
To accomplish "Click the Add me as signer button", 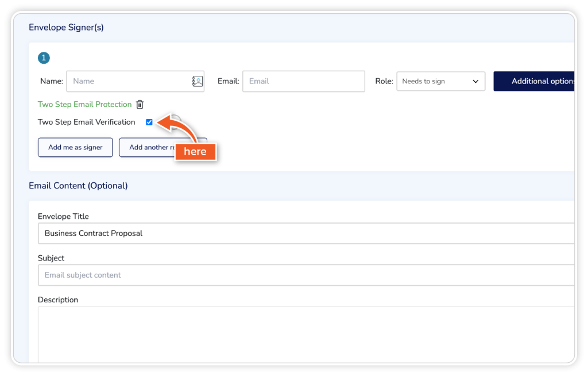I will point(75,147).
